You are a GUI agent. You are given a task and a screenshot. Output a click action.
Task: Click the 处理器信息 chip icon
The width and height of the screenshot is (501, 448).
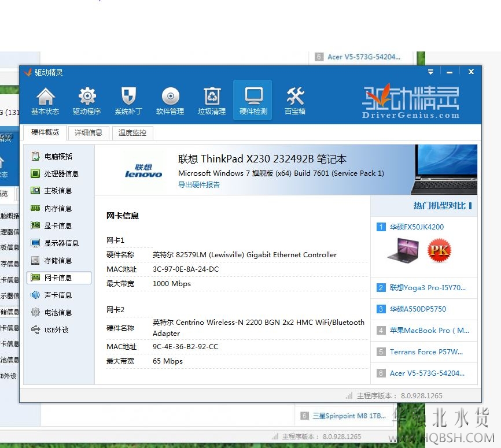click(x=35, y=173)
